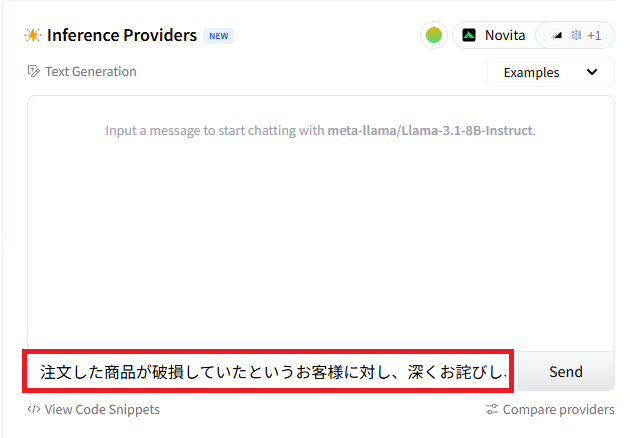The height and width of the screenshot is (438, 634).
Task: Click the Novita green logo icon
Action: point(469,35)
